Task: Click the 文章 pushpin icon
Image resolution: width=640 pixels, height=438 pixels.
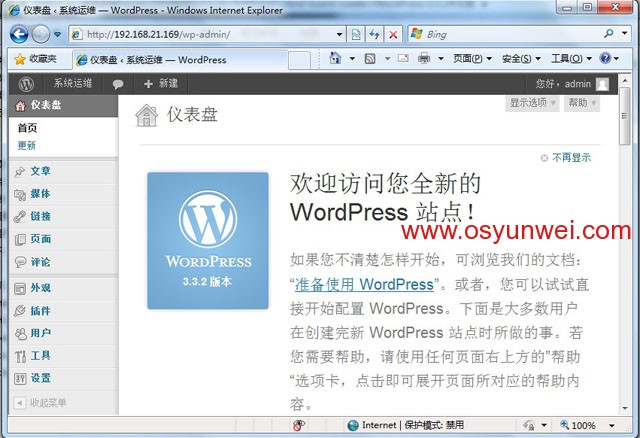Action: [x=20, y=172]
